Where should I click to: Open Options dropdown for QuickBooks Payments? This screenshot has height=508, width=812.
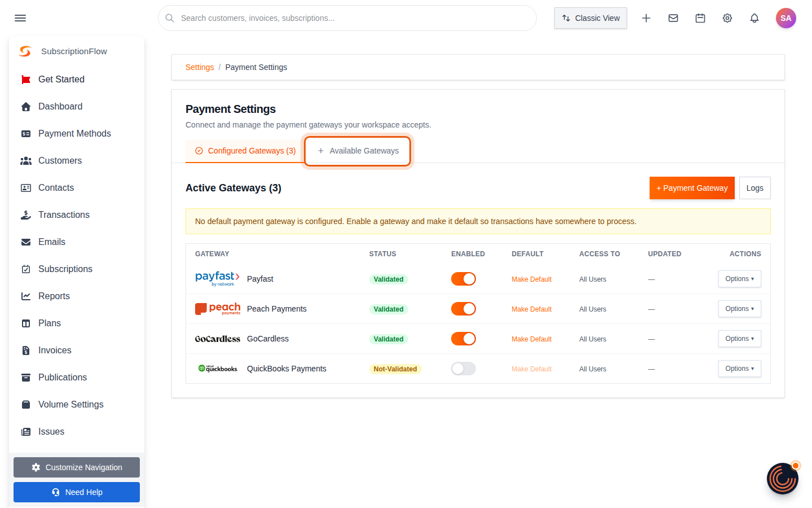[739, 369]
